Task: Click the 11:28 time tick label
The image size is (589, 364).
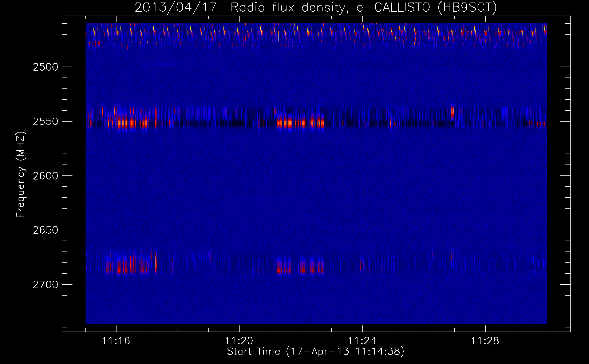Action: point(485,341)
